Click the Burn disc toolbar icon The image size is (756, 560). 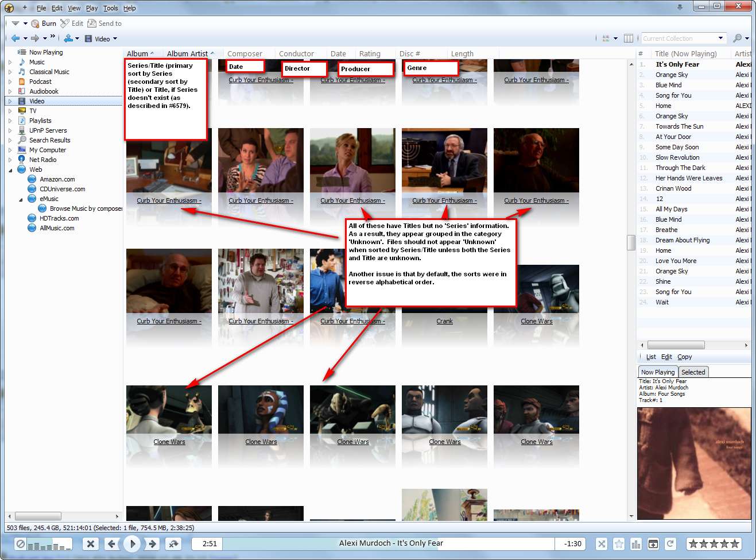click(x=36, y=24)
